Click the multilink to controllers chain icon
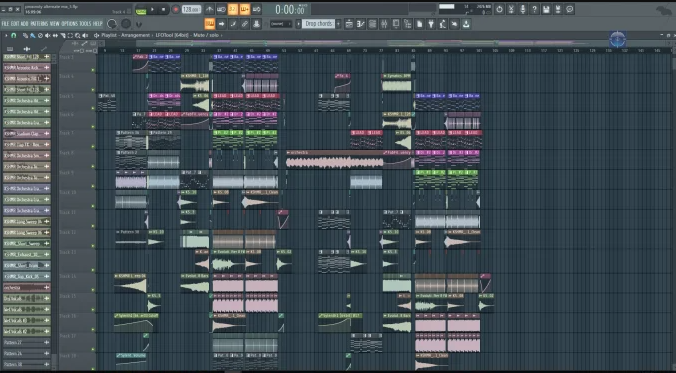 pos(244,24)
